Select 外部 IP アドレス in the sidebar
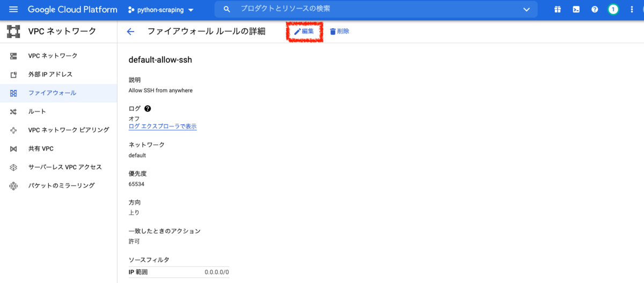644x283 pixels. click(58, 75)
